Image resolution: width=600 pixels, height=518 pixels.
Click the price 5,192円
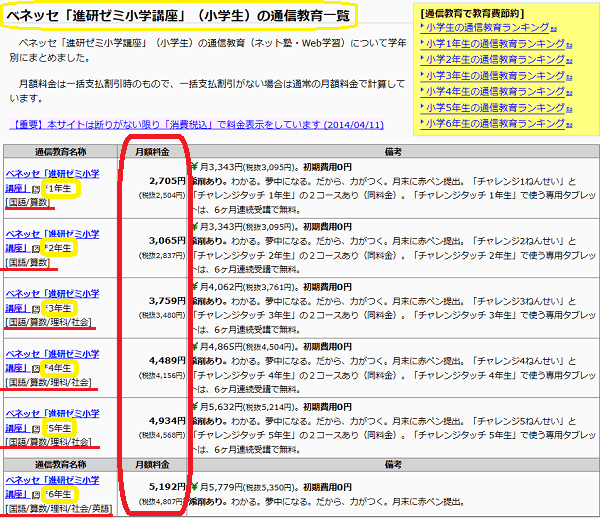coord(167,487)
